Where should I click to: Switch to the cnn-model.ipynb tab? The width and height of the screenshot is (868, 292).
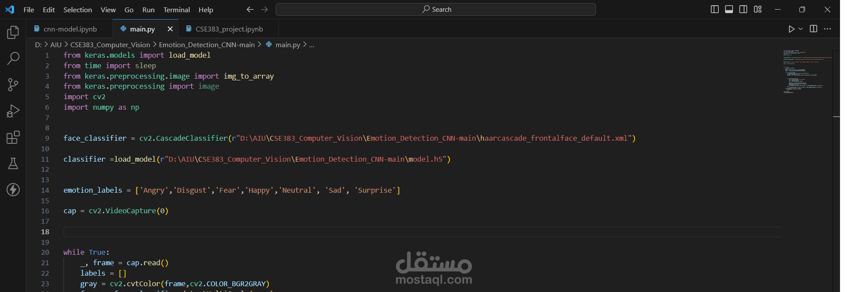click(x=69, y=29)
